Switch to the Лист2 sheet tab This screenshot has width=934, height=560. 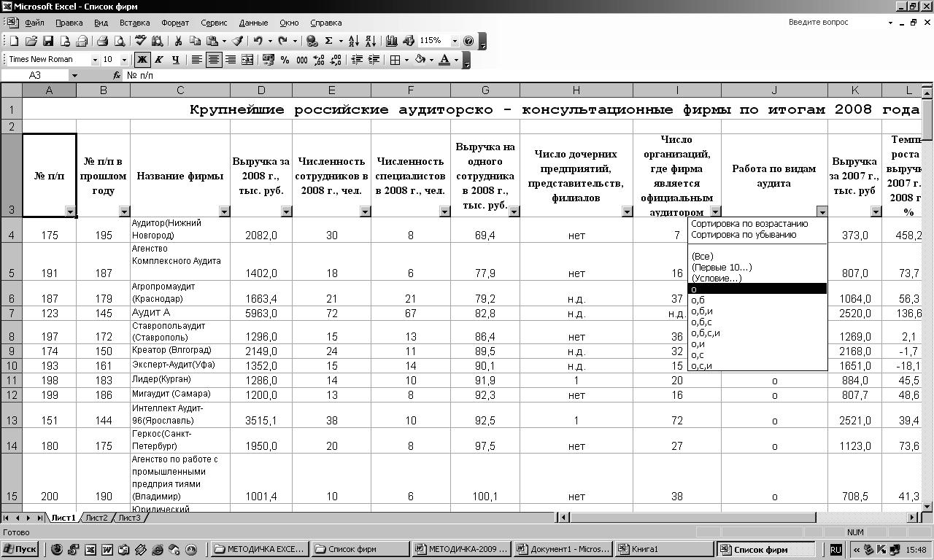pyautogui.click(x=96, y=518)
